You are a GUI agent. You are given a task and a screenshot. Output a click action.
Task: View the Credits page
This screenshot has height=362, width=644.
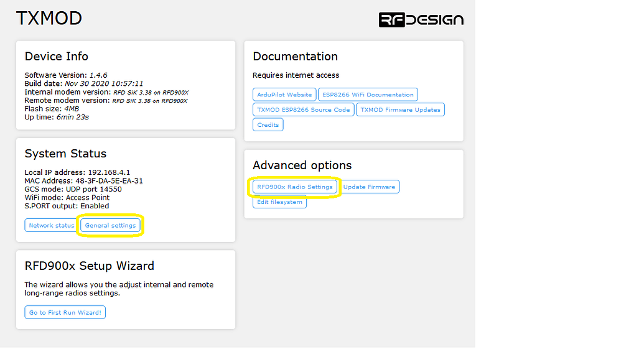[x=268, y=124]
